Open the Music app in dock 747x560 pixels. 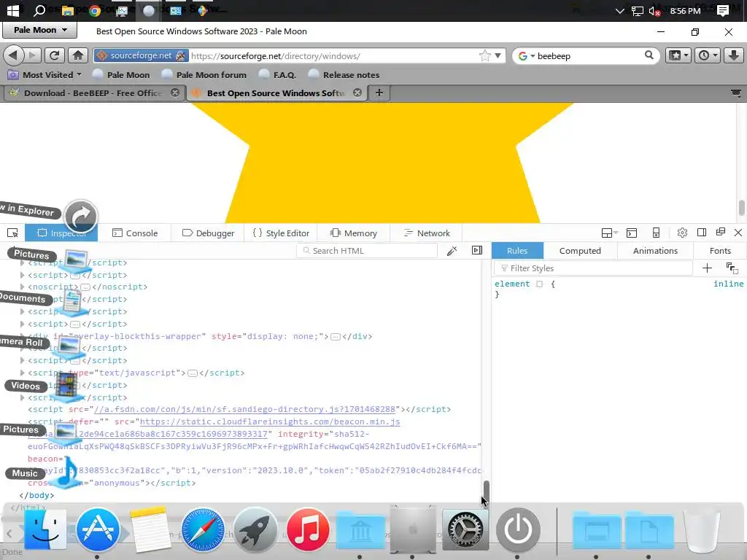308,529
